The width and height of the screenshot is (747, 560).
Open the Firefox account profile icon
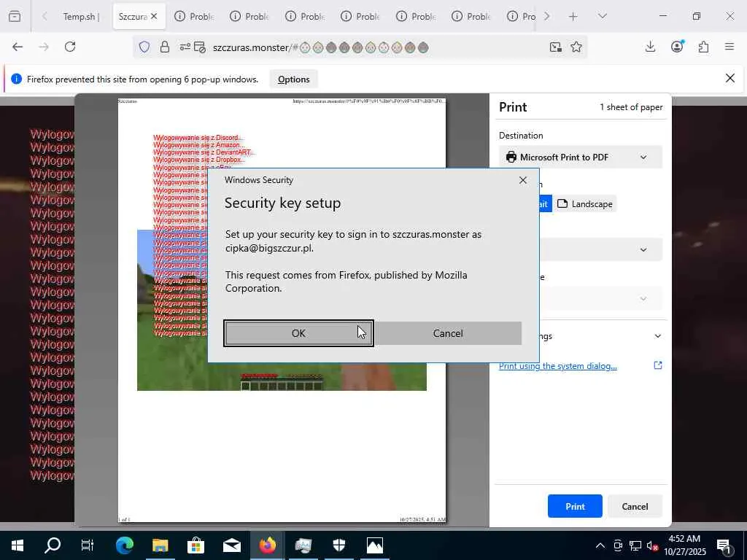tap(677, 47)
